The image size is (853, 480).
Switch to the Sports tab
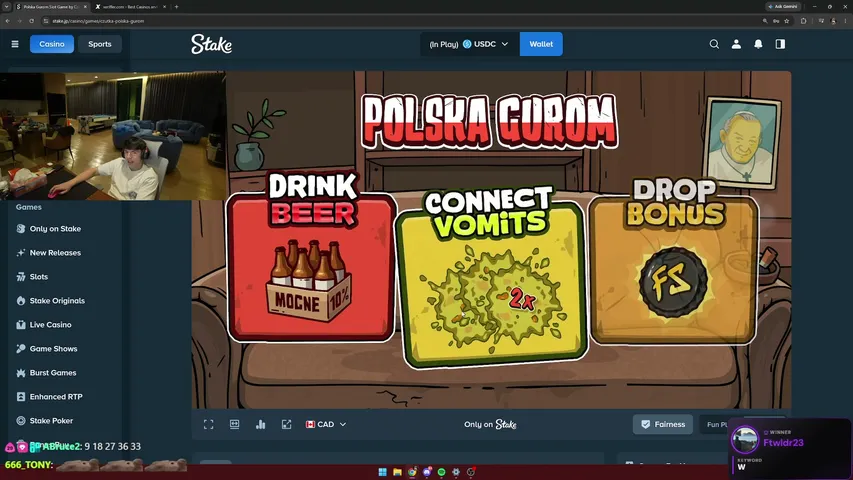100,44
